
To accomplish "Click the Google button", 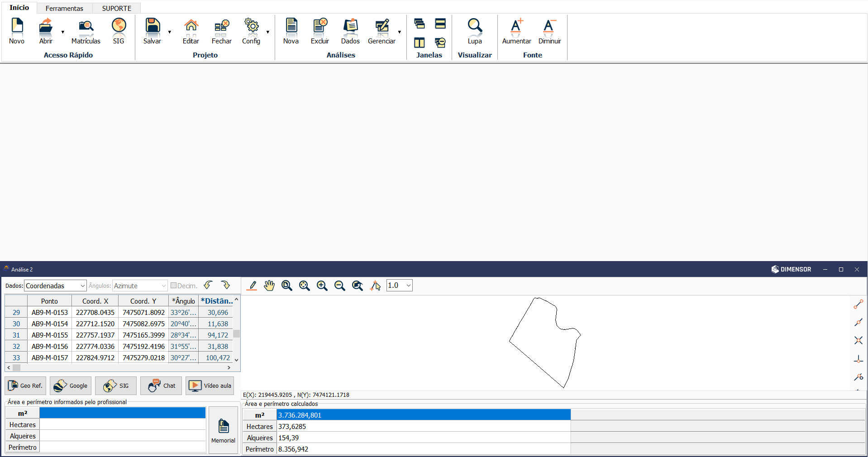I will [71, 386].
